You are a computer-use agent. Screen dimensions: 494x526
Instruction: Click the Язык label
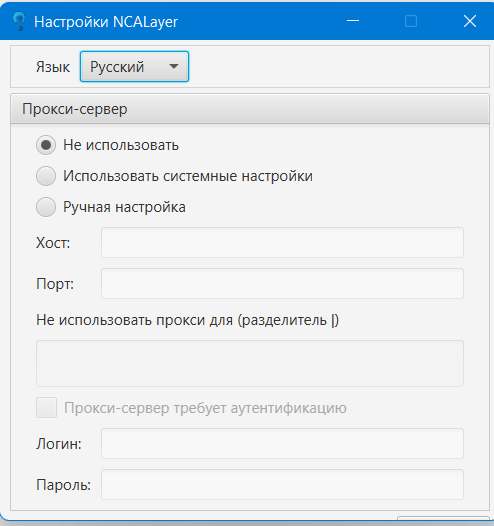click(x=53, y=67)
